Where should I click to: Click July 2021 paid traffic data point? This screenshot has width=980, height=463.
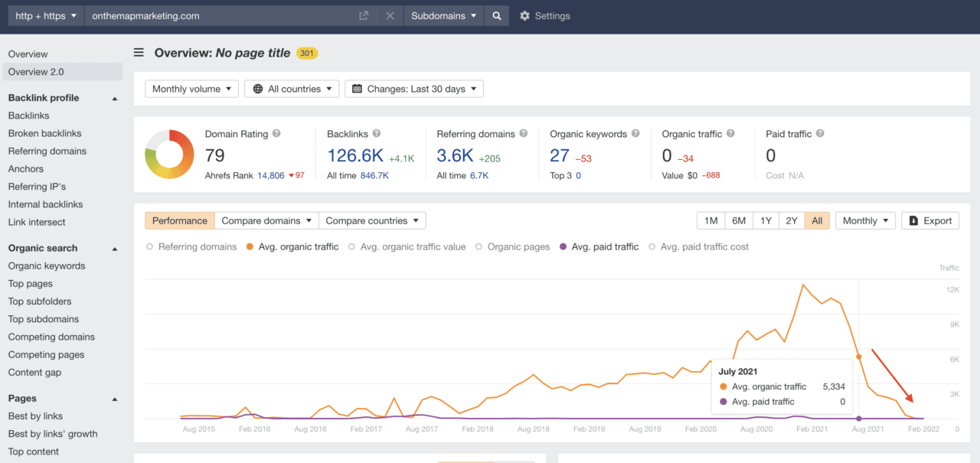click(x=858, y=419)
